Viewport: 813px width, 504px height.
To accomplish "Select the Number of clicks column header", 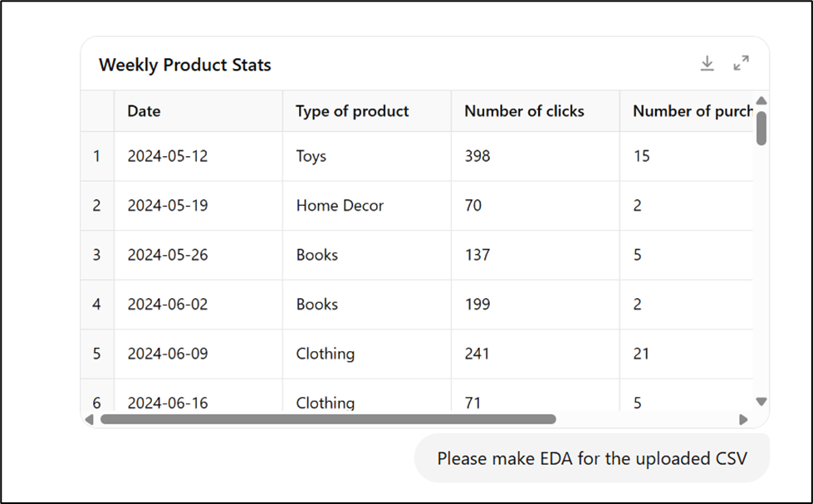I will (x=536, y=111).
